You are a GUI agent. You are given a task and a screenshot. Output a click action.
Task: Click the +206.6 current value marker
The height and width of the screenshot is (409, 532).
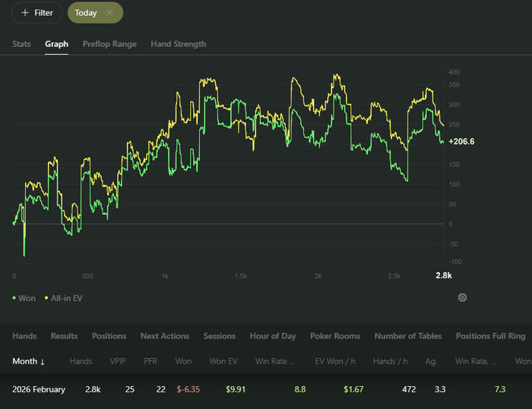461,141
